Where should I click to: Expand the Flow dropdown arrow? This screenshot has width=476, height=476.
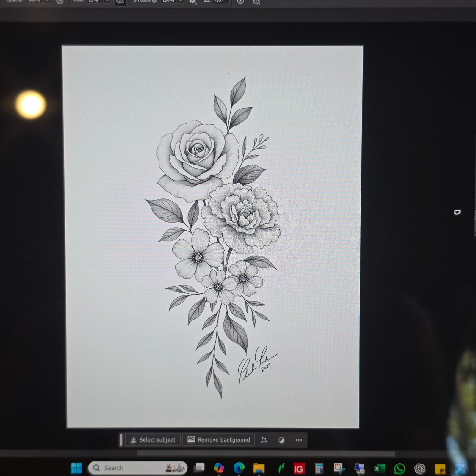point(107,1)
